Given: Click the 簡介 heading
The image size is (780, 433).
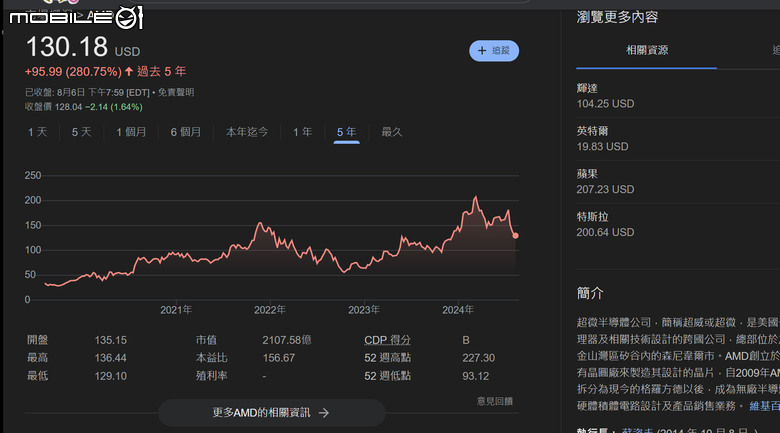Looking at the screenshot, I should (589, 293).
